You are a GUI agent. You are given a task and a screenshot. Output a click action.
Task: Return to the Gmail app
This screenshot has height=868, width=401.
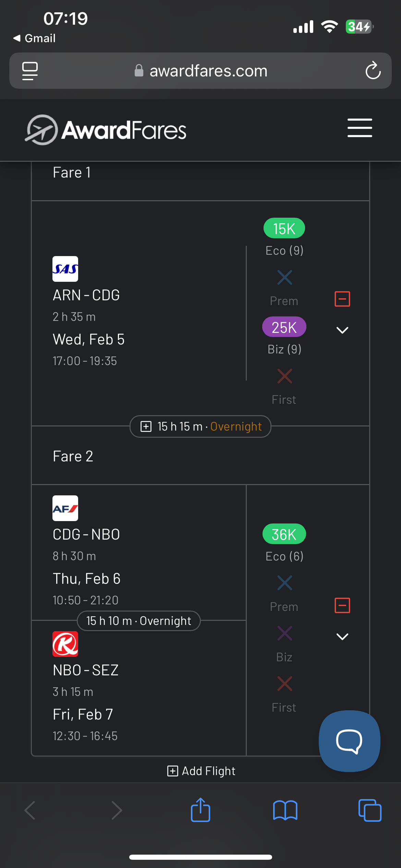(34, 38)
